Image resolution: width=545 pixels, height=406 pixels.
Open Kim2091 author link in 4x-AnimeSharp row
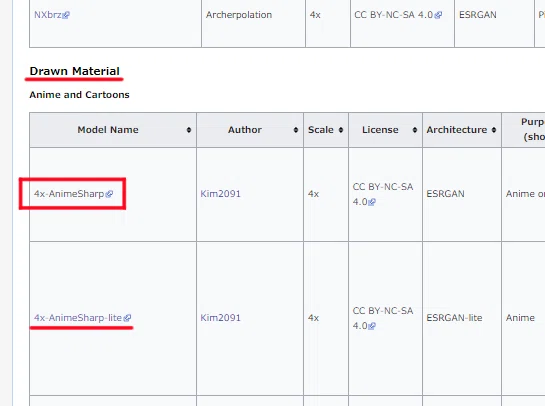click(220, 194)
